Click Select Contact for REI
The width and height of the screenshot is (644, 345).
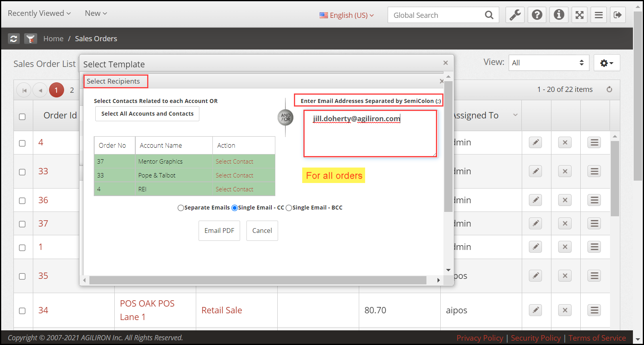234,189
